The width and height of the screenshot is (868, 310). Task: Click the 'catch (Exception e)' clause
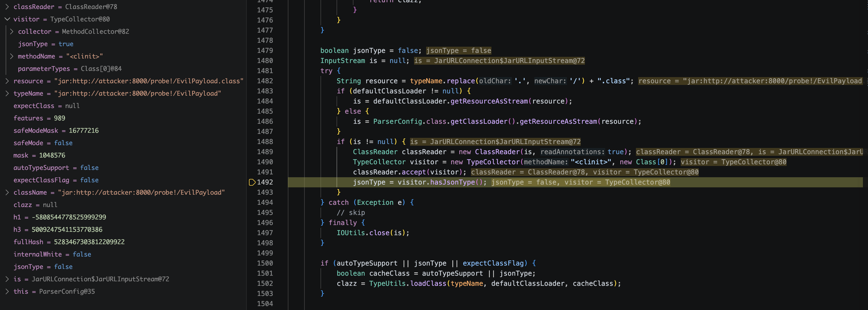[367, 202]
